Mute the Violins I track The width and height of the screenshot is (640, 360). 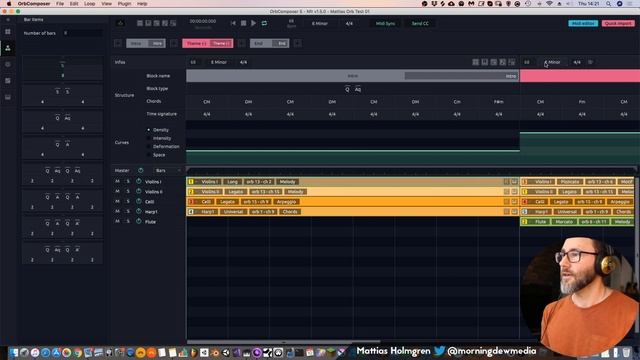tap(118, 181)
